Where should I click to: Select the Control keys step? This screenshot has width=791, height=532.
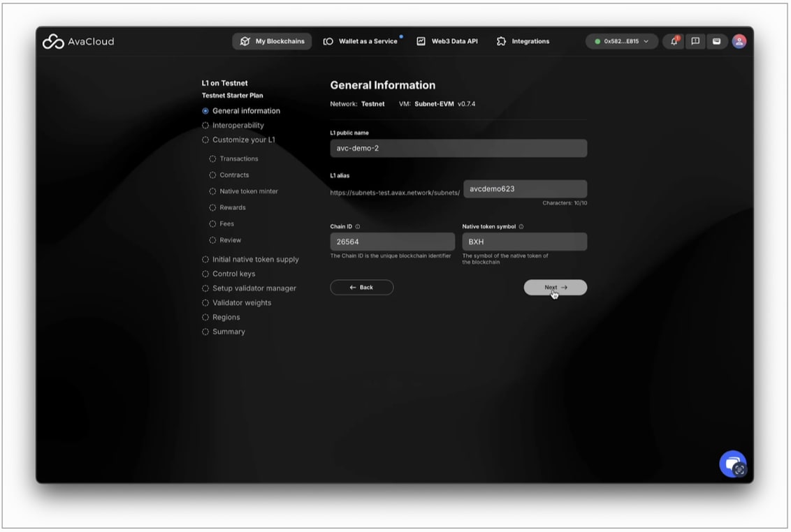click(228, 274)
